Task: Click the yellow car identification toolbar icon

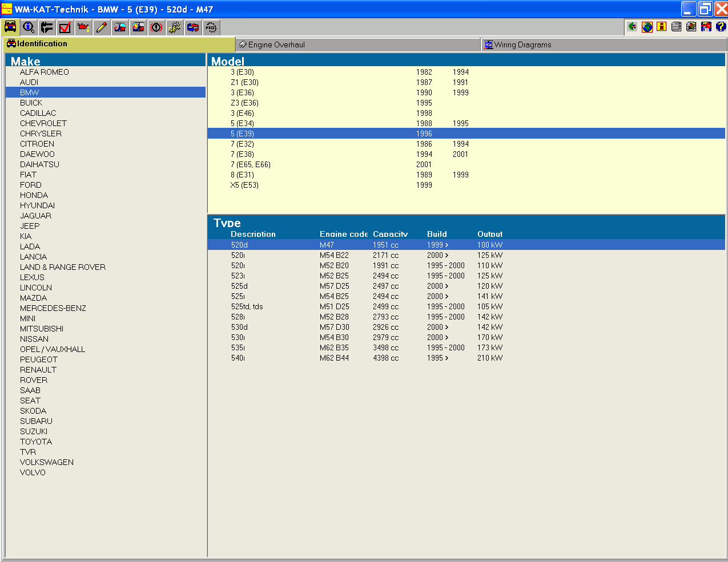Action: point(10,27)
